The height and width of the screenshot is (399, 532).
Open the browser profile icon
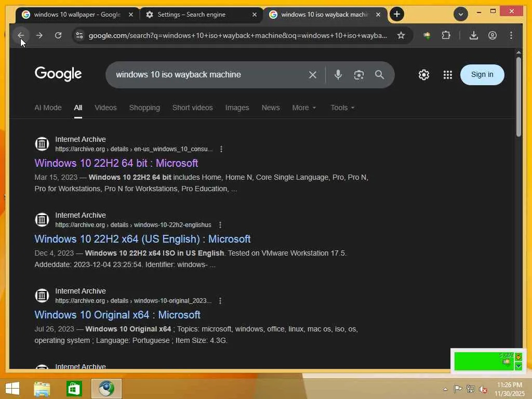[493, 35]
